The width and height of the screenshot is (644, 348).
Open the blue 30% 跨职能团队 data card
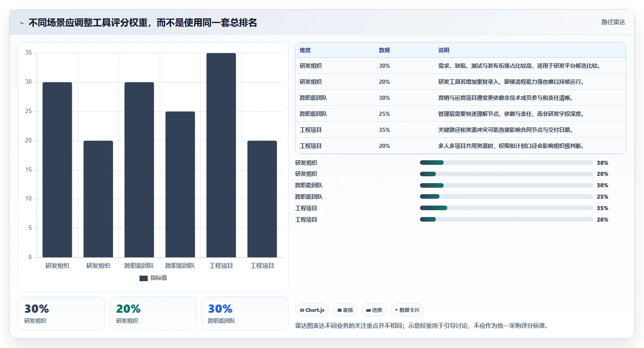click(245, 313)
